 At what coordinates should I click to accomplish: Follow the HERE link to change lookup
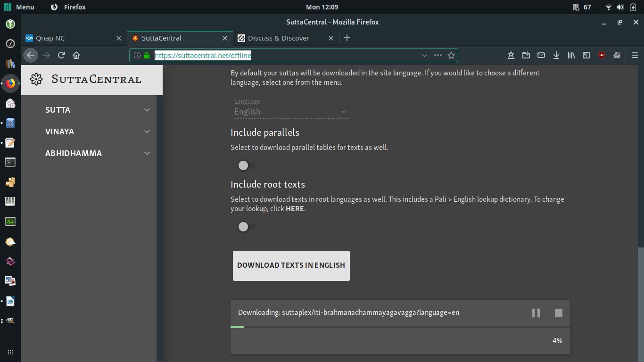point(295,209)
